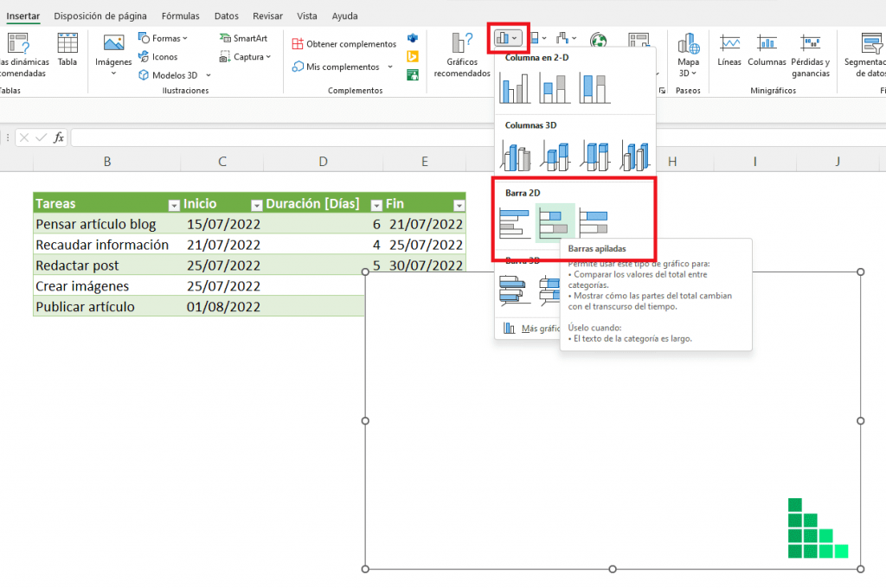
Task: Open the Fórmulas tab
Action: (x=180, y=16)
